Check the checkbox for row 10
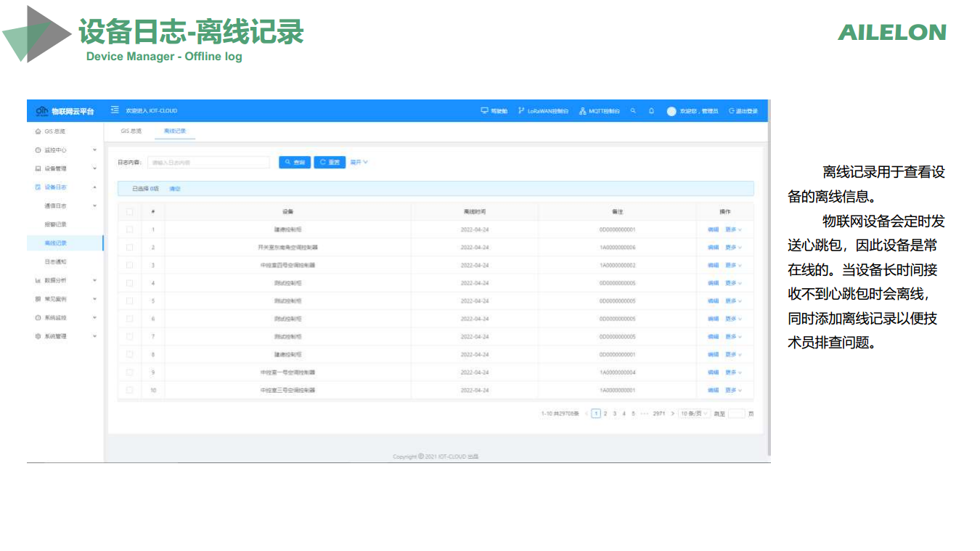Screen dimensions: 980x551 pos(130,391)
